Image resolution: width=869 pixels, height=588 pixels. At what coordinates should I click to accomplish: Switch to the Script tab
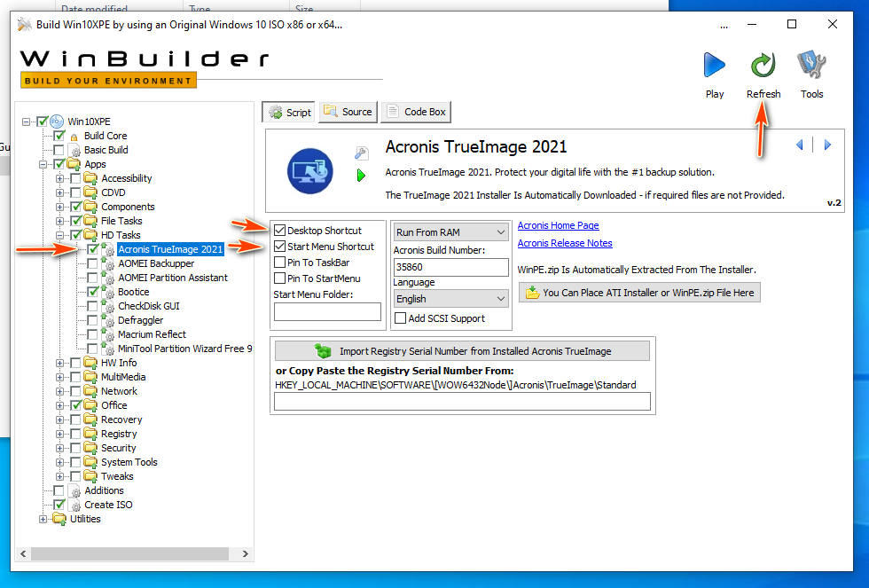289,113
